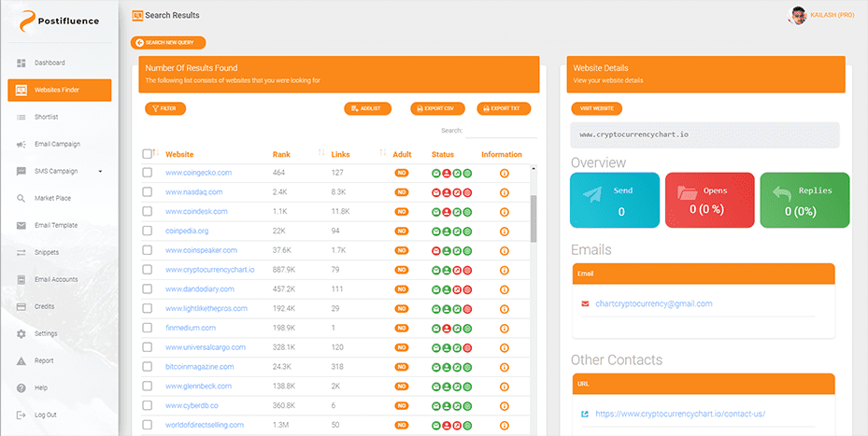Screen dimensions: 868x436
Task: Click the contact-us external link icon
Action: point(585,414)
